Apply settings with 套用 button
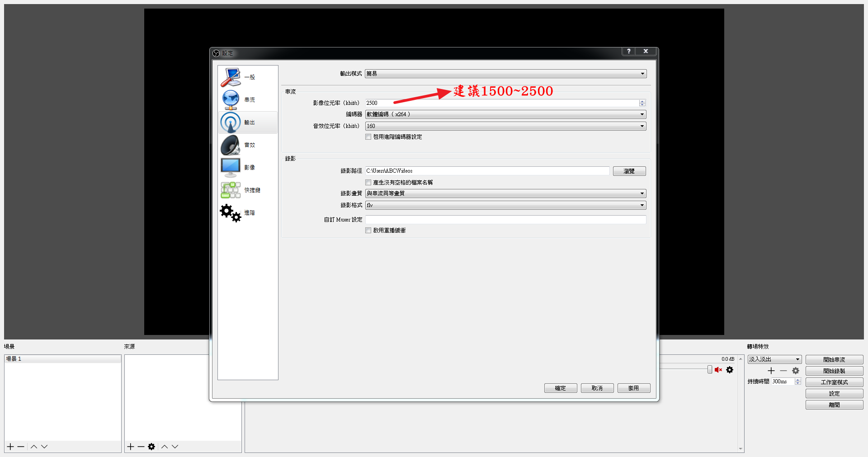868x457 pixels. coord(634,388)
